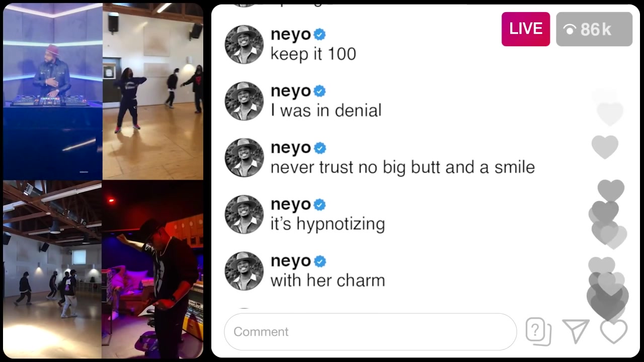Image resolution: width=644 pixels, height=362 pixels.
Task: Open neyo avatar beside 'with her charm'
Action: (x=244, y=271)
